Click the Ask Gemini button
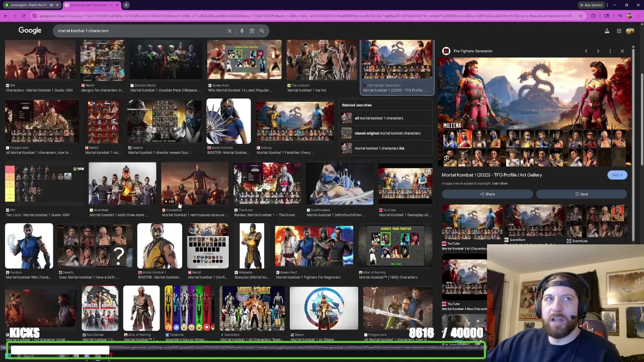This screenshot has height=362, width=644. pyautogui.click(x=591, y=5)
